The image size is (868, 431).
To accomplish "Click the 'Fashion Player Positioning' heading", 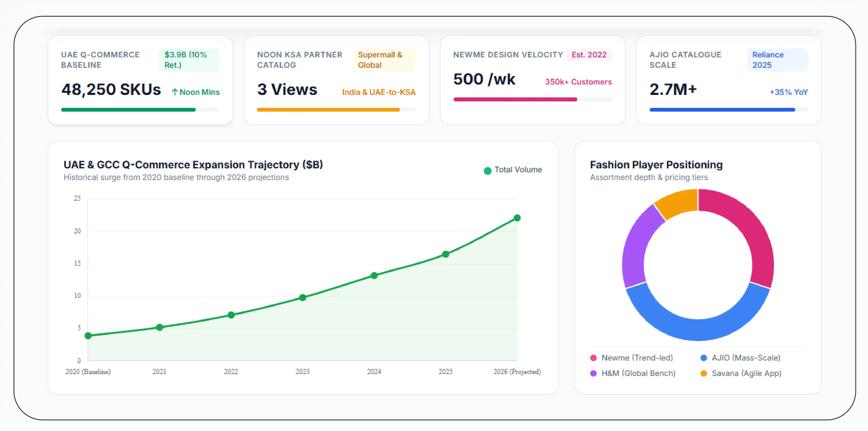I will [656, 165].
